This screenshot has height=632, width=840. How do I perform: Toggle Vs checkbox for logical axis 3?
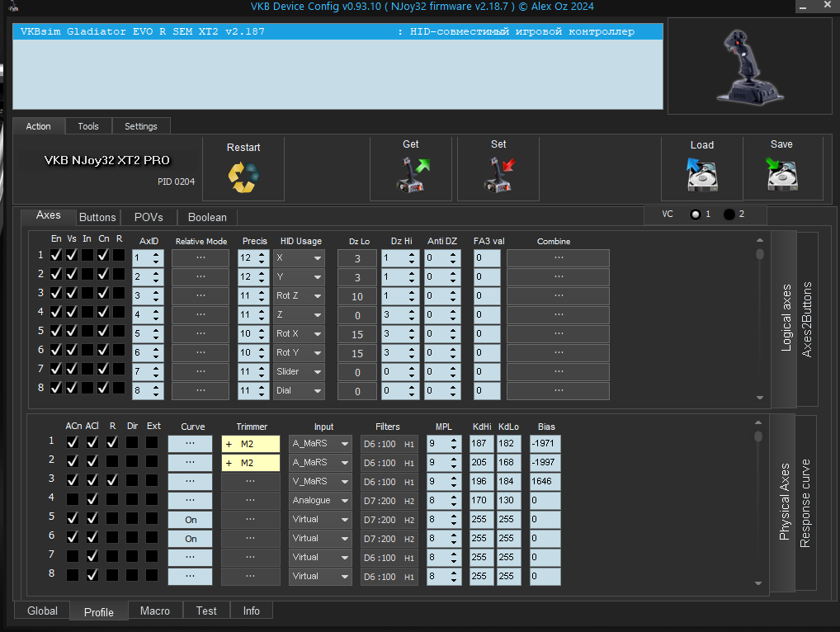pos(72,293)
